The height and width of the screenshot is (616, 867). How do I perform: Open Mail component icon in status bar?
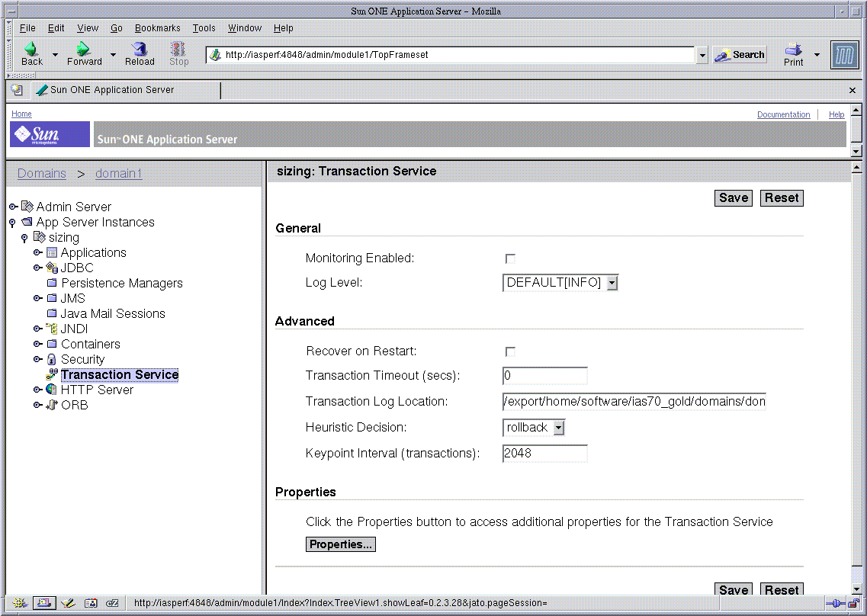point(43,603)
